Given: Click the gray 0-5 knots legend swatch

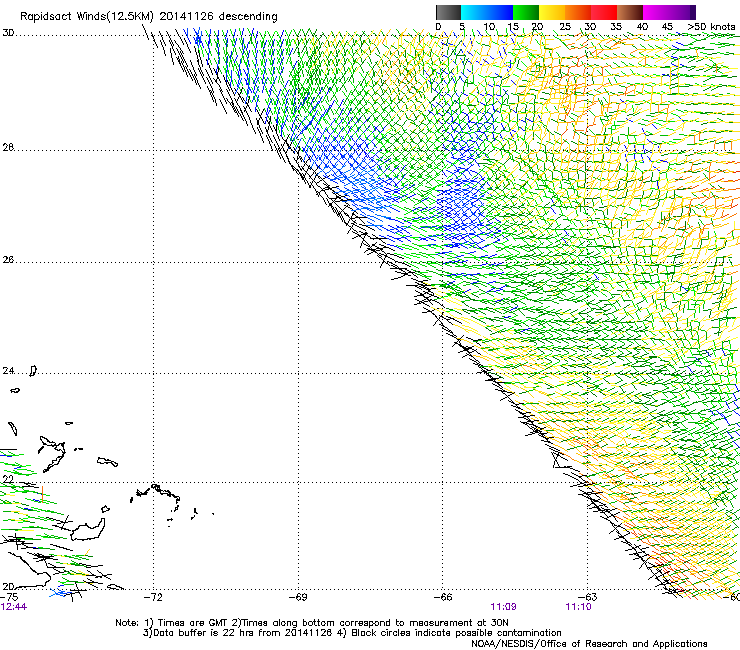Looking at the screenshot, I should point(448,12).
